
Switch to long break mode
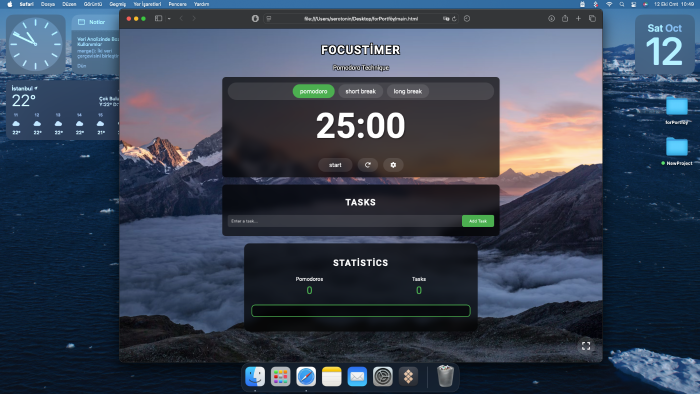click(x=408, y=91)
